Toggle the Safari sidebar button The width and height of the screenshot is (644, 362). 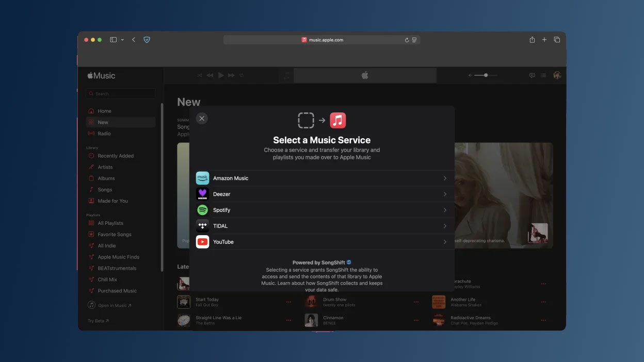point(114,40)
